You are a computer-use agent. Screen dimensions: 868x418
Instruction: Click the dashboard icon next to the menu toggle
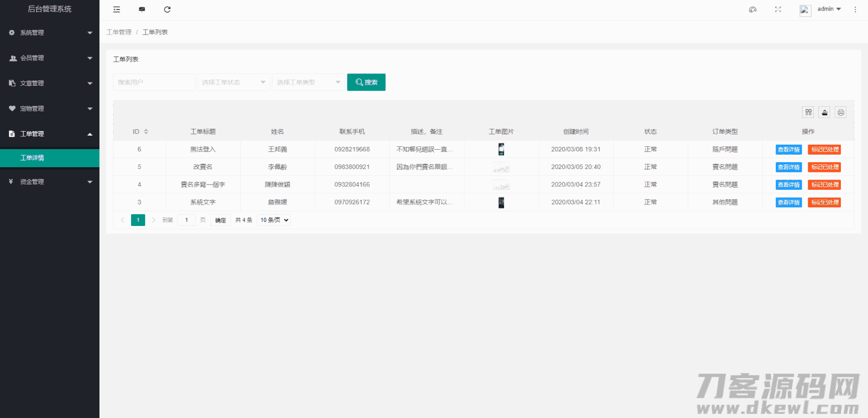point(142,9)
